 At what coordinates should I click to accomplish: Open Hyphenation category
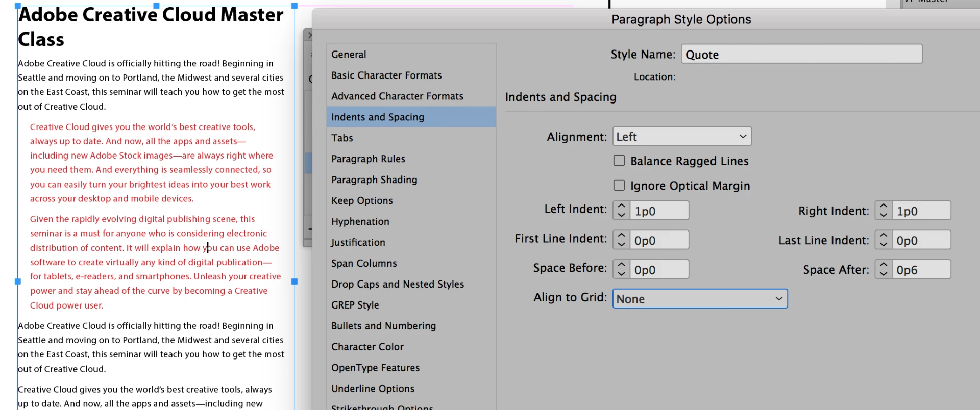411,222
